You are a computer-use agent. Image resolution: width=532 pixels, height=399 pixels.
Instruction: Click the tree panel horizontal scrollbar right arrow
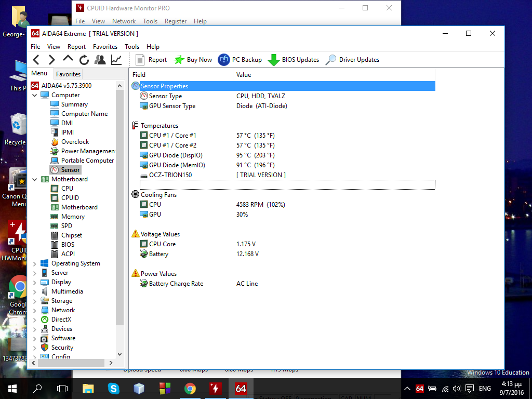click(x=111, y=363)
